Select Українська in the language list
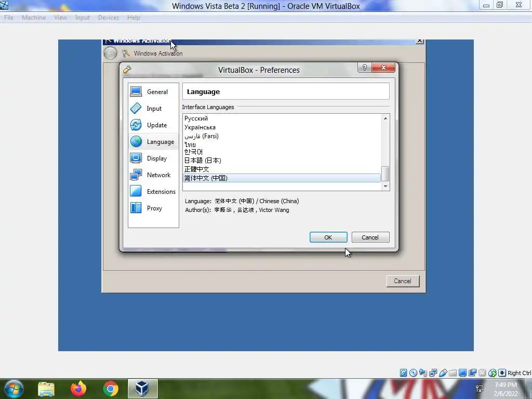 pos(282,127)
